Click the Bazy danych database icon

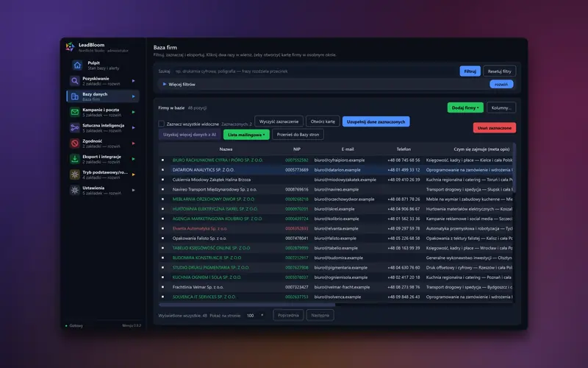75,96
